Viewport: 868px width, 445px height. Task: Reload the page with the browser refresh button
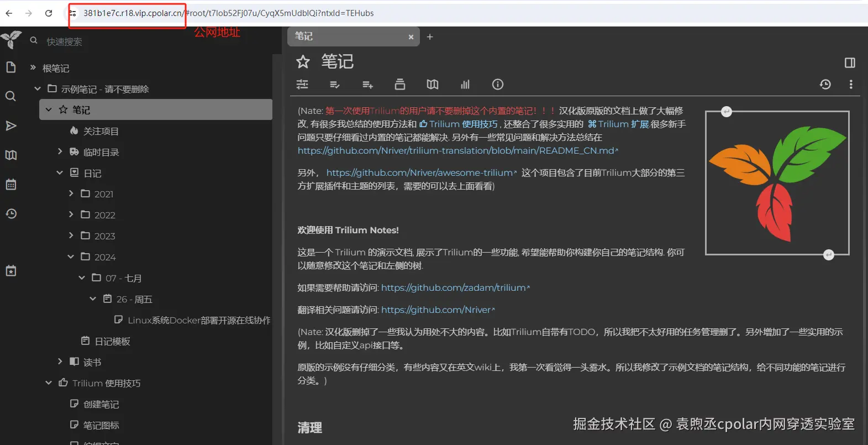[49, 13]
